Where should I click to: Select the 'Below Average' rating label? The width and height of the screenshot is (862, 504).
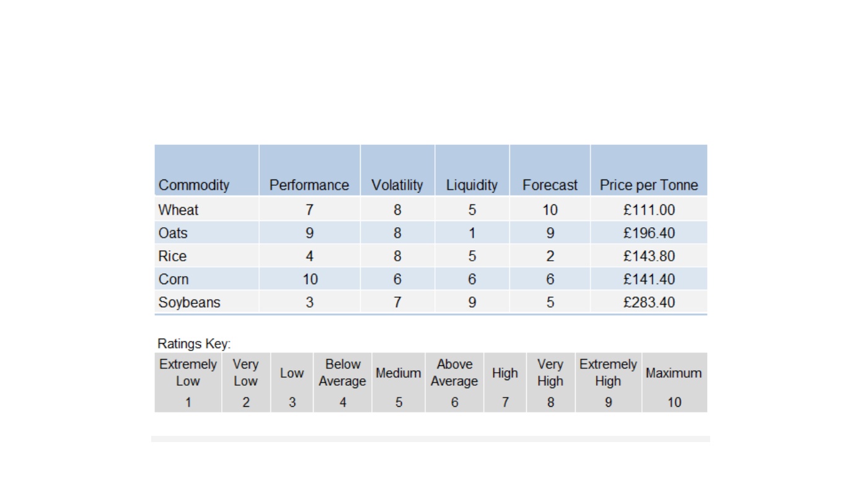(x=342, y=373)
